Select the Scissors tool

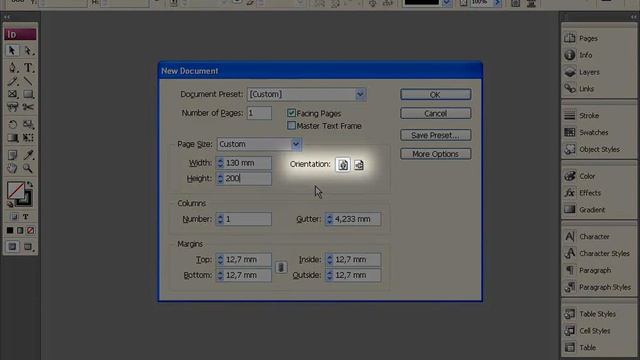28,107
